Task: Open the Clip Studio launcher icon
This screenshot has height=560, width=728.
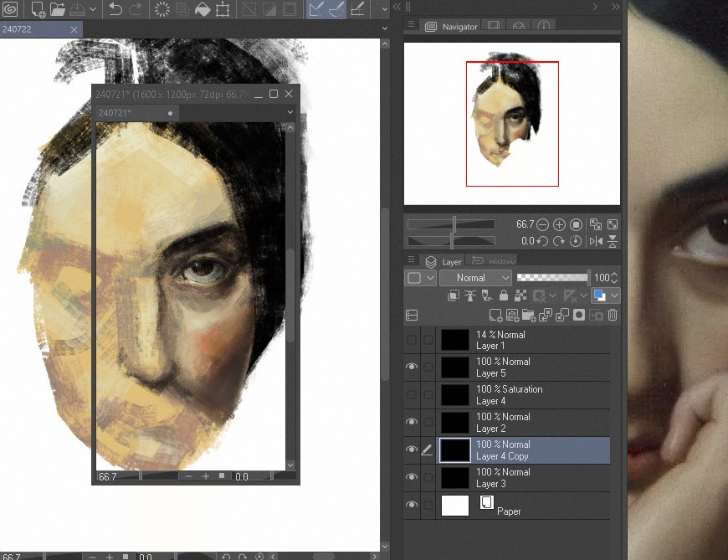Action: tap(10, 9)
